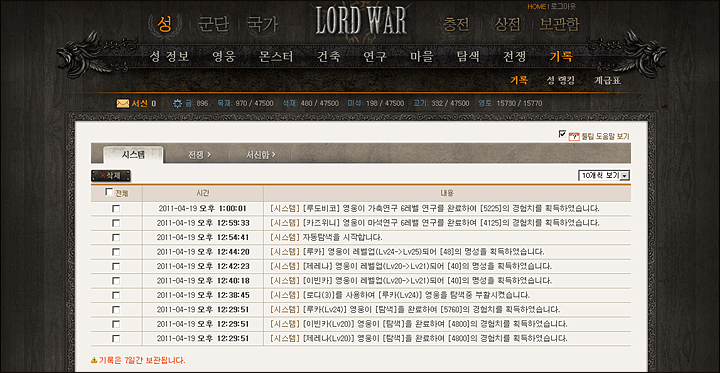Screen dimensions: 720x373
Task: Open the 계급표 submenu link
Action: 608,80
